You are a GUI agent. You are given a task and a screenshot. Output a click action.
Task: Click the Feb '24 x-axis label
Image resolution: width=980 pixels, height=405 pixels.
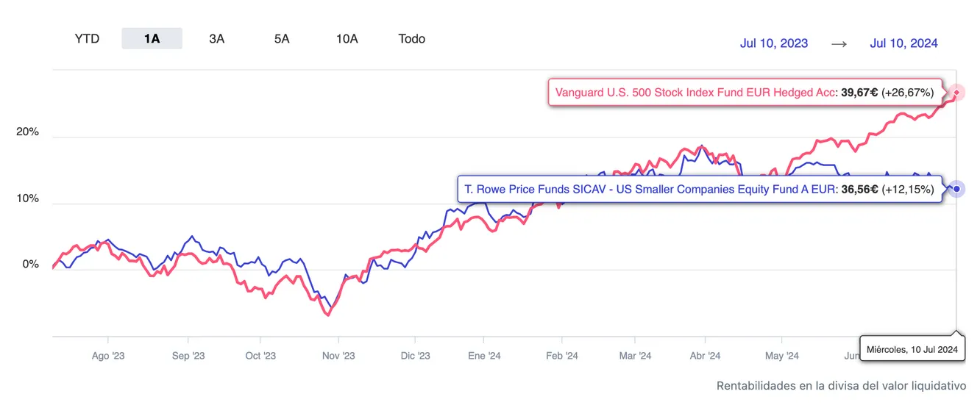pyautogui.click(x=561, y=356)
